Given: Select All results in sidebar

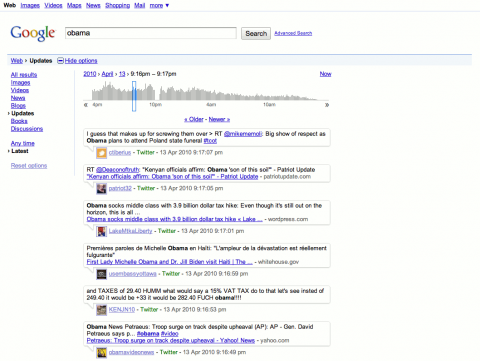Looking at the screenshot, I should 24,75.
